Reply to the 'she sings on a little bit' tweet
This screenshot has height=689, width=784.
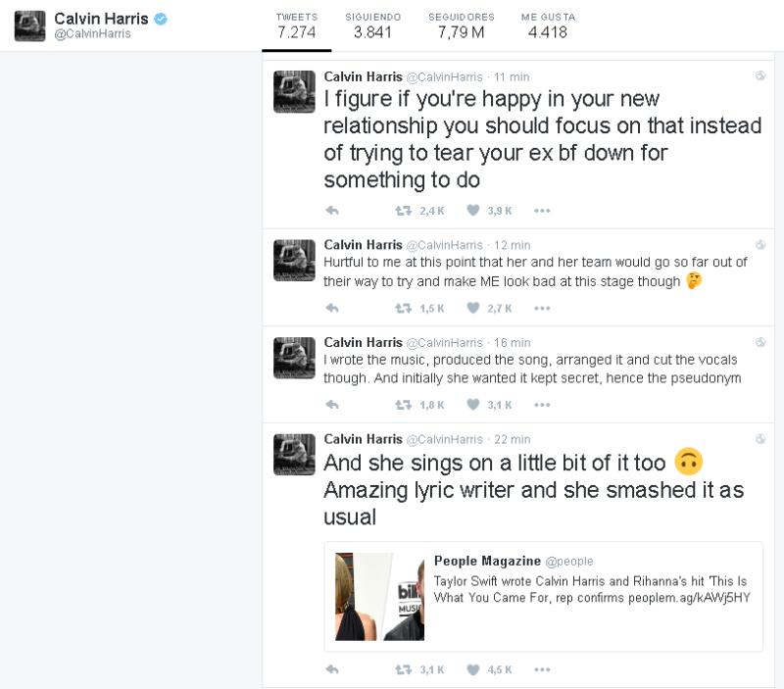click(x=331, y=670)
